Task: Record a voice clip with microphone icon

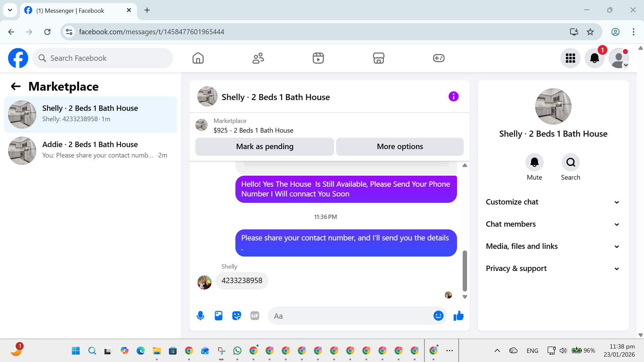Action: click(200, 316)
